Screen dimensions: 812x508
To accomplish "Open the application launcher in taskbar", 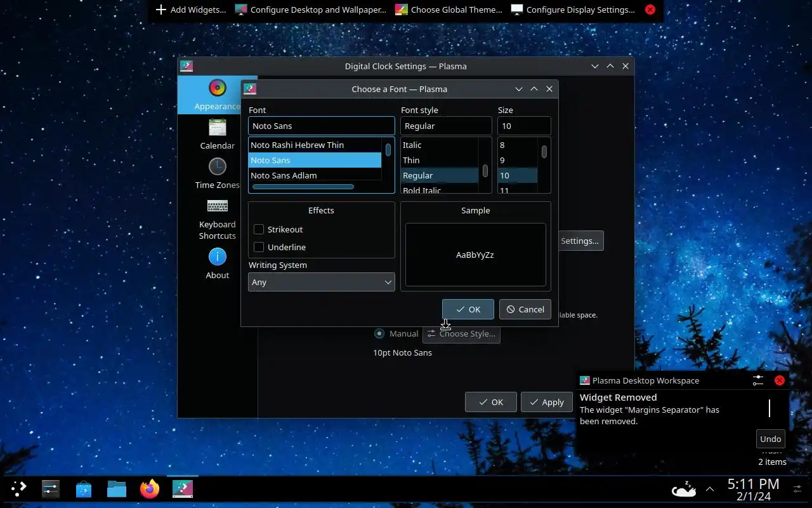I will pos(19,489).
